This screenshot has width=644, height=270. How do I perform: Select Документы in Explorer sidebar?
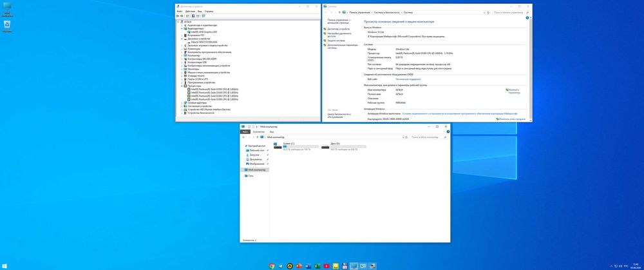point(254,159)
